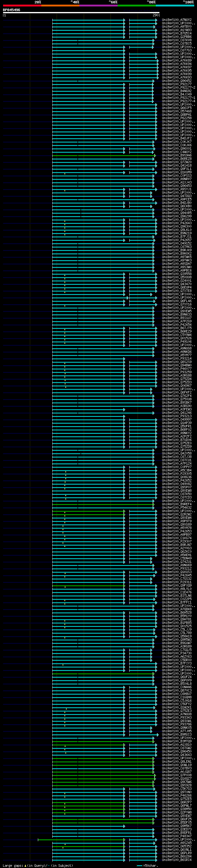Click the last hit UniRef100_B6SRI4
This screenshot has height=868, width=197.
[x=177, y=860]
